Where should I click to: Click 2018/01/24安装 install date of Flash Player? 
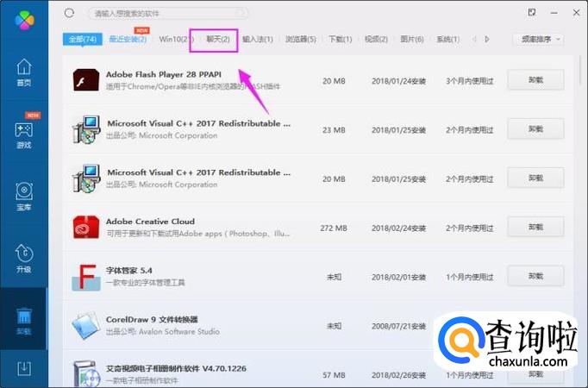click(x=398, y=81)
